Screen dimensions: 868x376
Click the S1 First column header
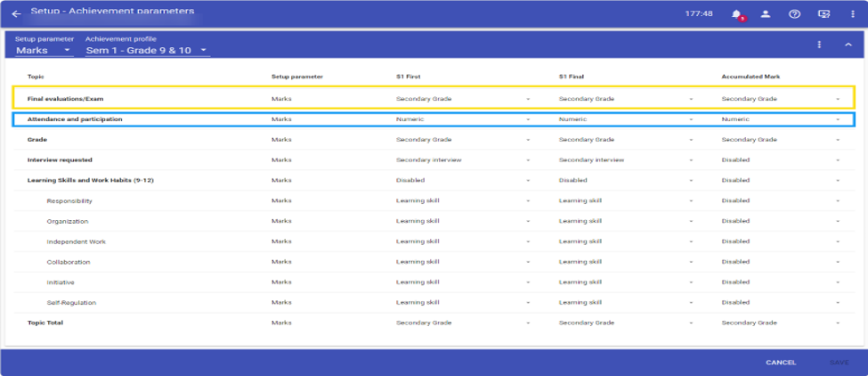click(408, 77)
